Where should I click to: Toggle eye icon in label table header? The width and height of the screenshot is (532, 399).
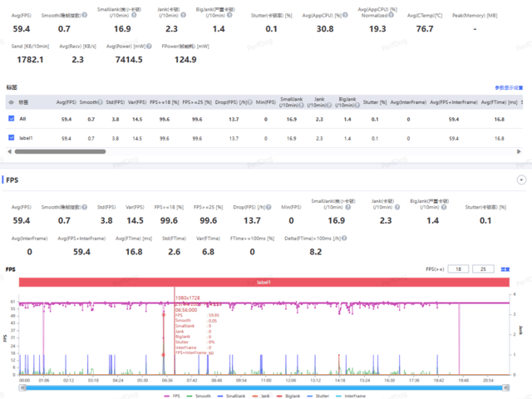coord(11,102)
